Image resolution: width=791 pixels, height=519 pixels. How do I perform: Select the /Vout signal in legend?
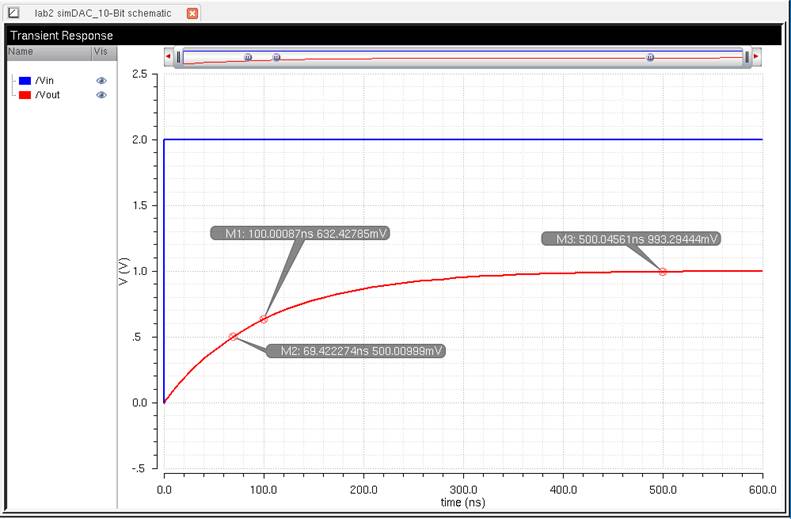coord(49,95)
